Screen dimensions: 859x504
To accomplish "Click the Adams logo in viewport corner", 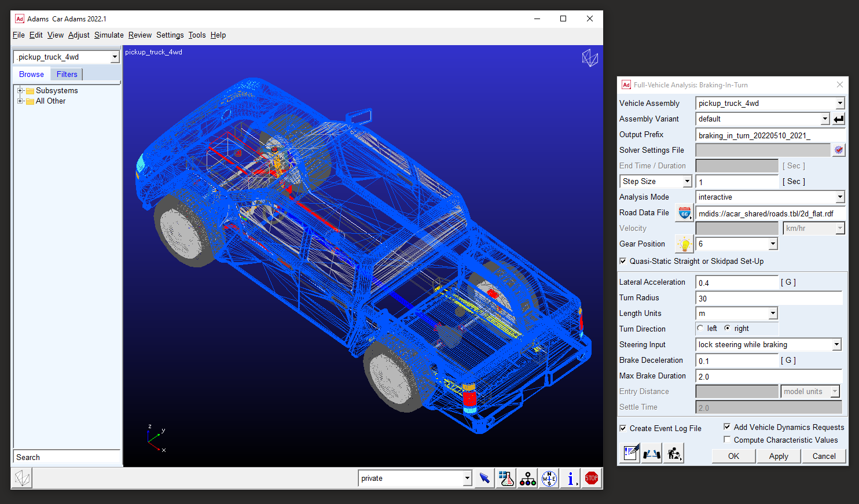I will 590,58.
